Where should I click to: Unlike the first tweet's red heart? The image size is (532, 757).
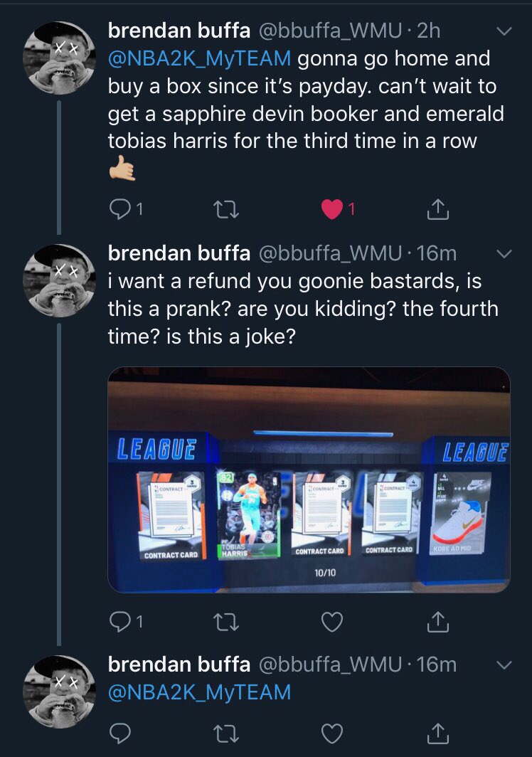click(x=331, y=209)
